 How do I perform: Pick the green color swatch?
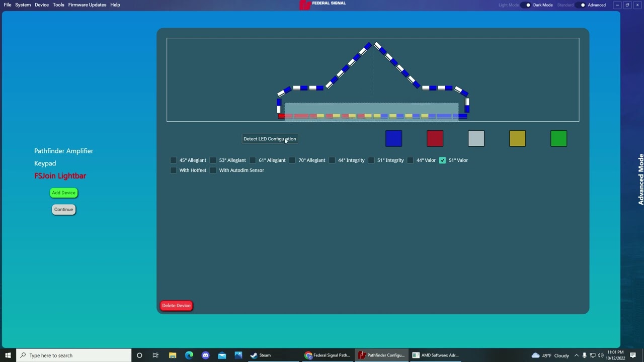[x=558, y=138]
